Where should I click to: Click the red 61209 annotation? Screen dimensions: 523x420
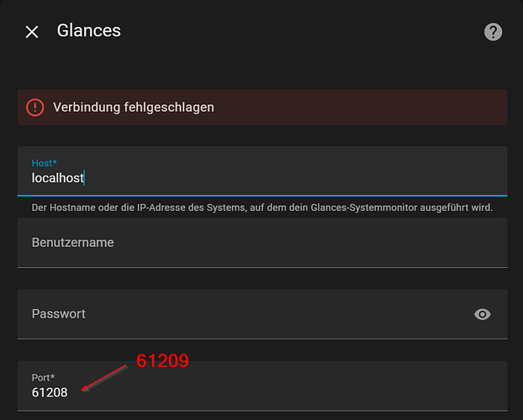point(162,361)
